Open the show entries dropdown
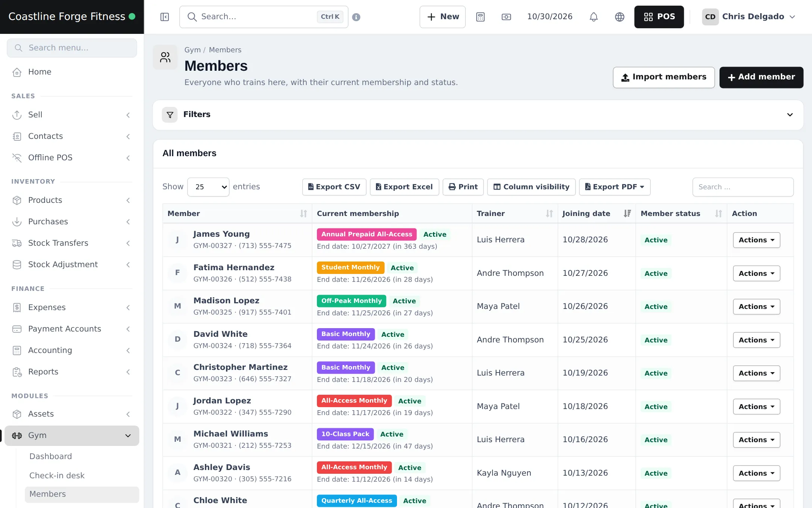 pos(208,187)
